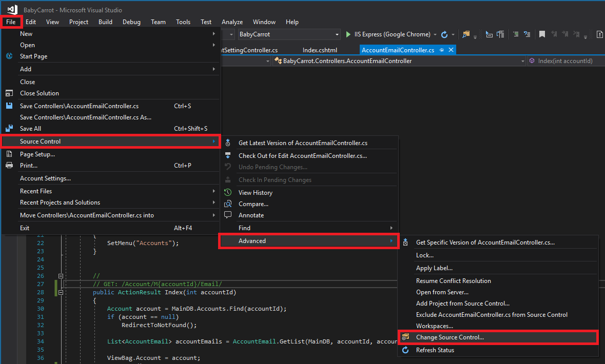Select Change Source Control menu entry
The height and width of the screenshot is (364, 605).
450,337
